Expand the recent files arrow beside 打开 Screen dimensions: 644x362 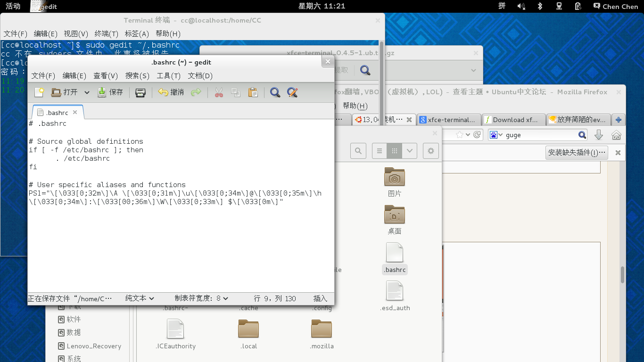(x=87, y=92)
